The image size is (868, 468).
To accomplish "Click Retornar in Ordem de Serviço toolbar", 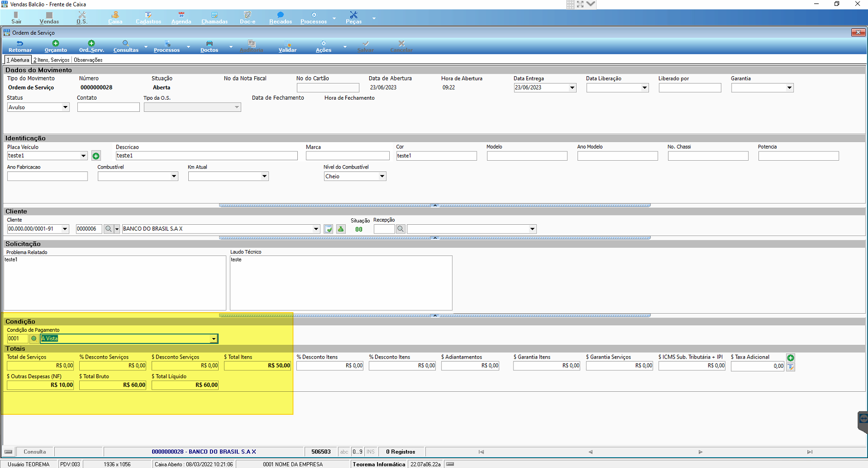I will [20, 46].
